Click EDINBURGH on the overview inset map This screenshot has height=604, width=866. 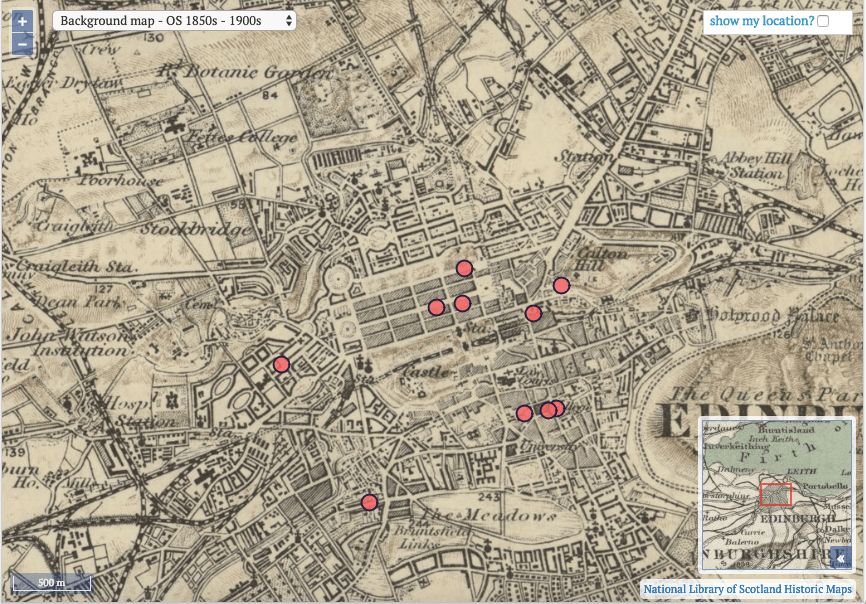[x=798, y=518]
